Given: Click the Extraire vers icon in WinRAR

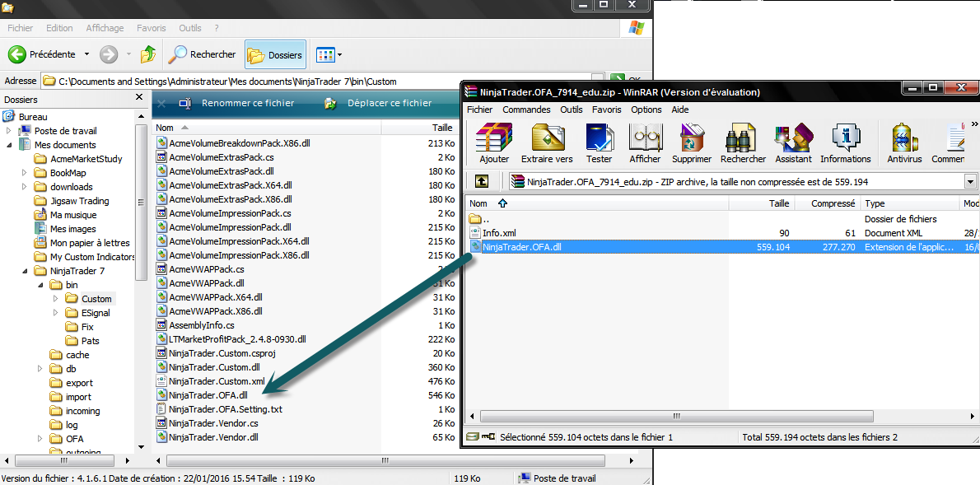Looking at the screenshot, I should point(547,137).
